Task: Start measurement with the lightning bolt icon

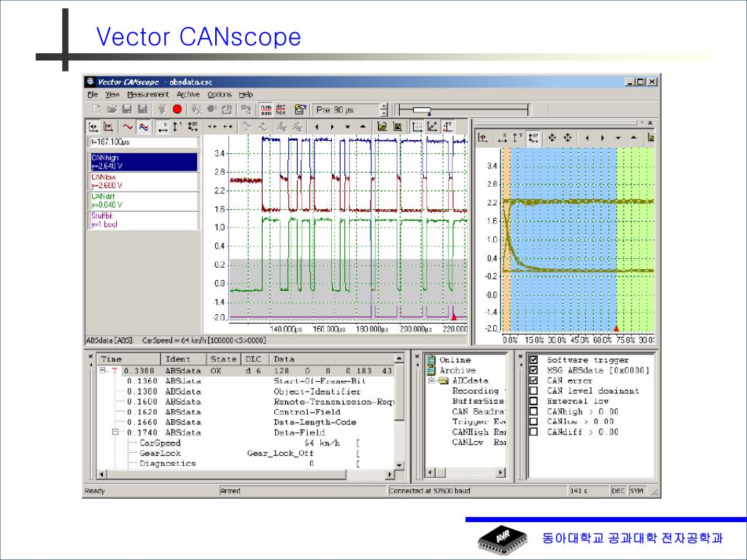Action: pyautogui.click(x=162, y=109)
